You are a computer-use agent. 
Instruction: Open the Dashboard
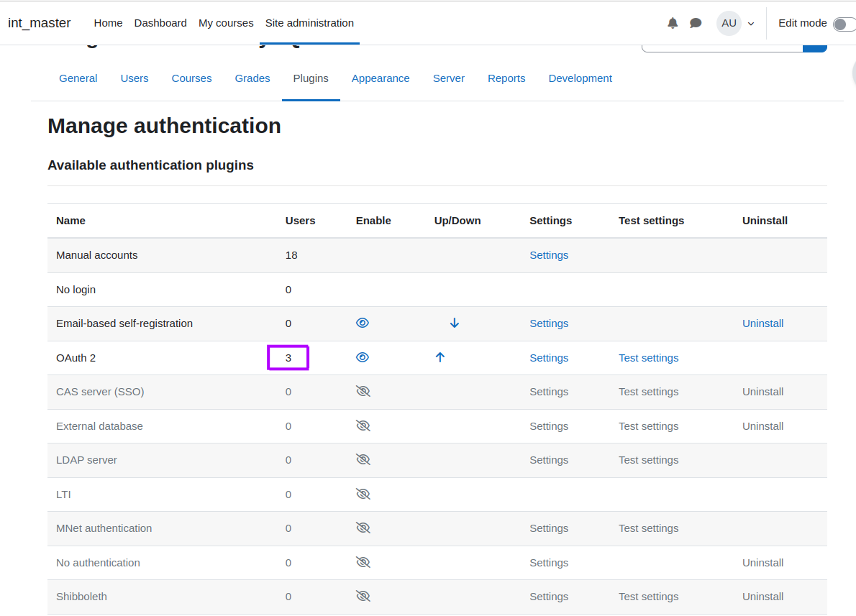pos(160,23)
